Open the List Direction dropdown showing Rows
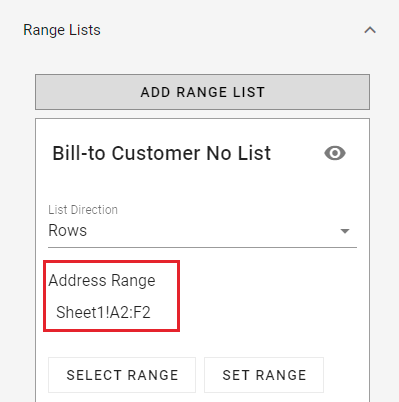The height and width of the screenshot is (402, 399). (x=202, y=231)
